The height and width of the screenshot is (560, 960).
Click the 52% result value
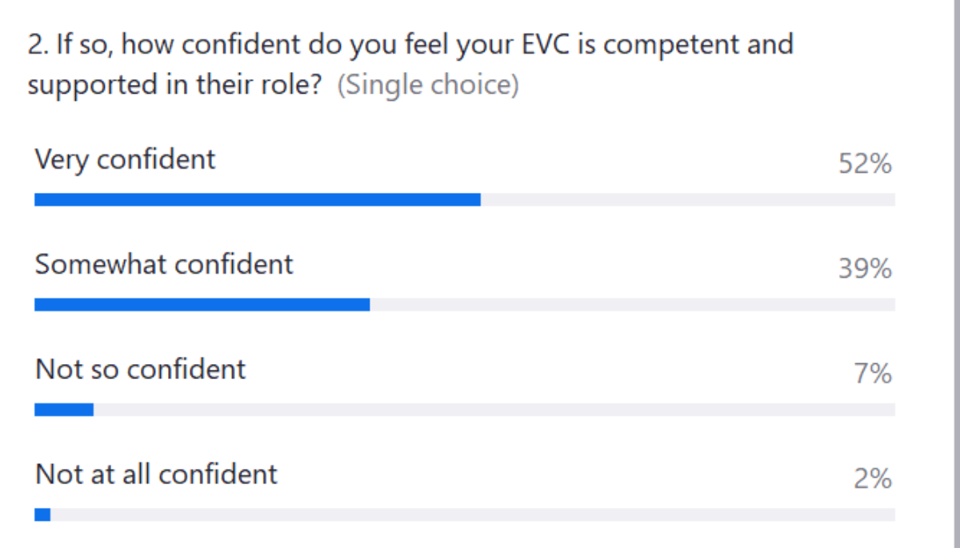pos(865,164)
